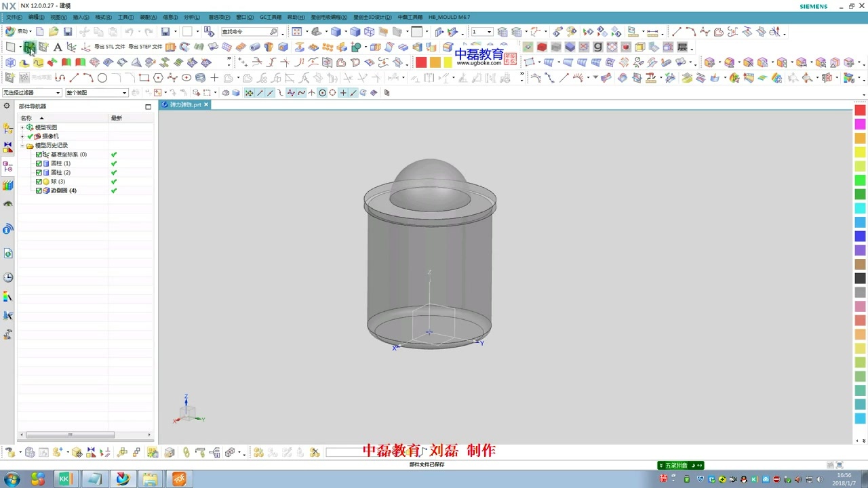The width and height of the screenshot is (868, 488).
Task: Open the Assembly Navigator sidebar tab
Action: click(7, 129)
